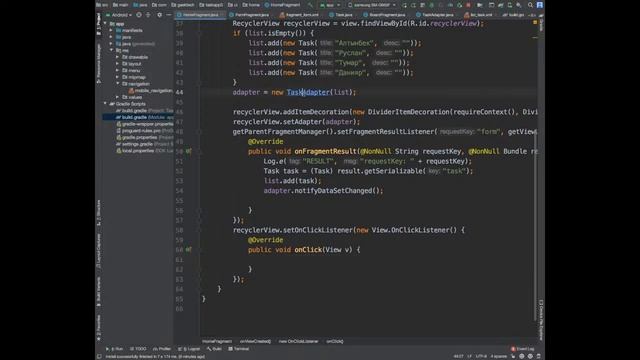
Task: Click the override gutter icon beside onFragmentResult
Action: pos(188,151)
